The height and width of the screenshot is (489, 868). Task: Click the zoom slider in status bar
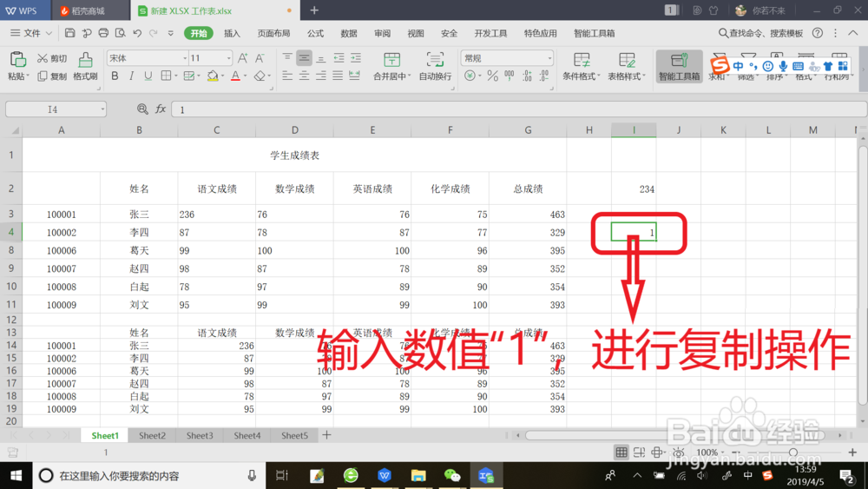click(x=793, y=453)
